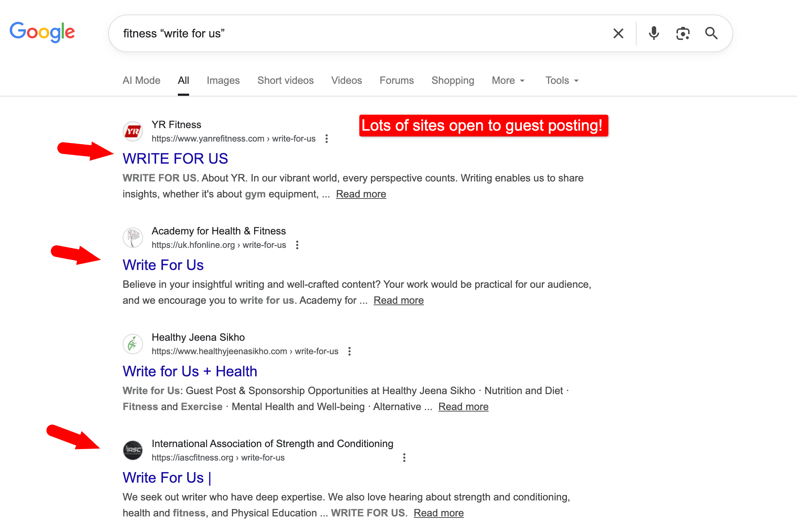Viewport: 797px width, 532px height.
Task: Click the Academy for Health & Fitness favicon
Action: 133,238
